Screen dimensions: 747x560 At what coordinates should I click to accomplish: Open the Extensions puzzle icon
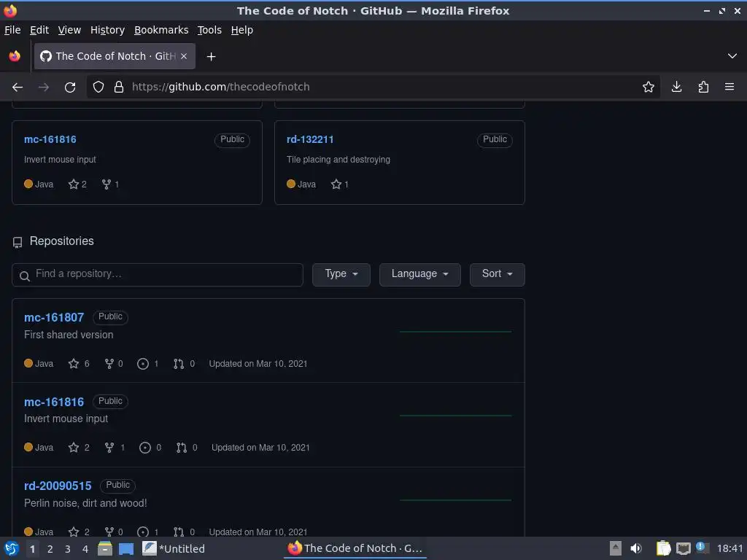pos(703,87)
